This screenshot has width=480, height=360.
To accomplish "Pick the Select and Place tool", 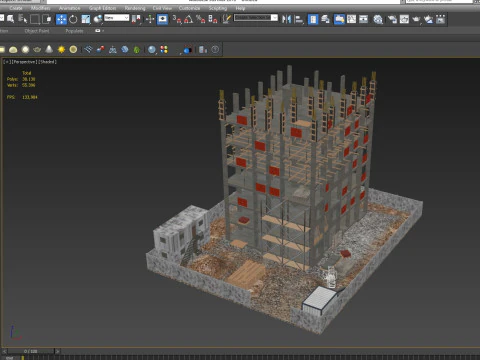I will click(98, 19).
